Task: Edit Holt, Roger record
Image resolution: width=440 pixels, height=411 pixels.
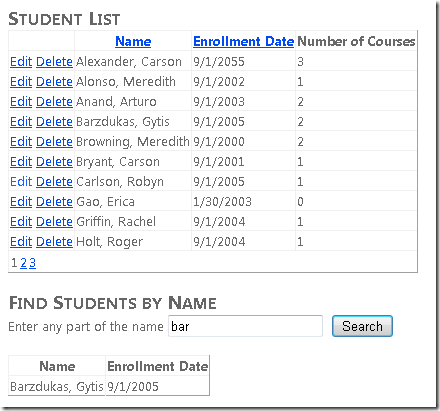Action: (21, 242)
